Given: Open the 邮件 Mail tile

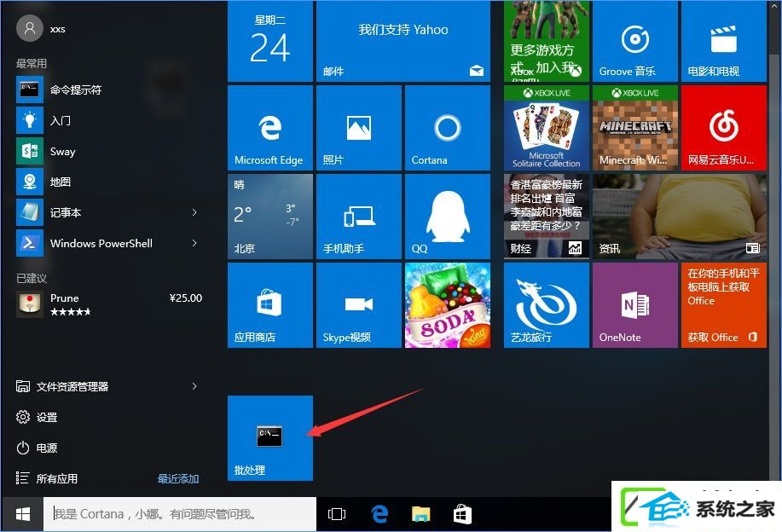Looking at the screenshot, I should tap(403, 41).
